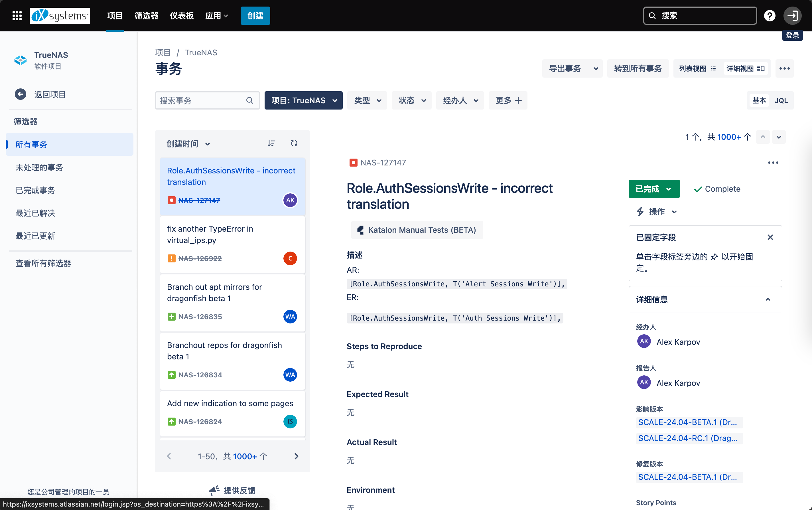This screenshot has width=812, height=510.
Task: Click the help question mark icon
Action: pos(770,15)
